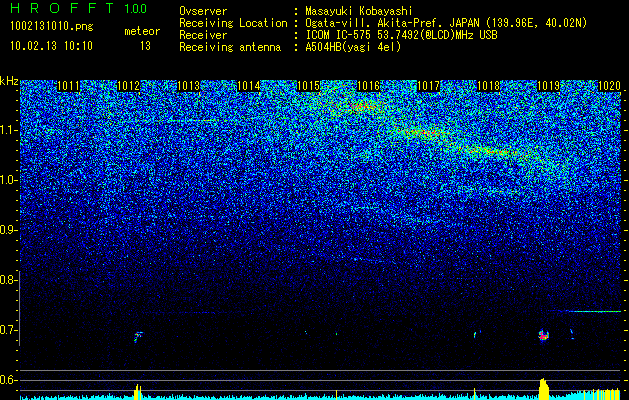
Task: Click the 1020 time marker
Action: point(609,86)
